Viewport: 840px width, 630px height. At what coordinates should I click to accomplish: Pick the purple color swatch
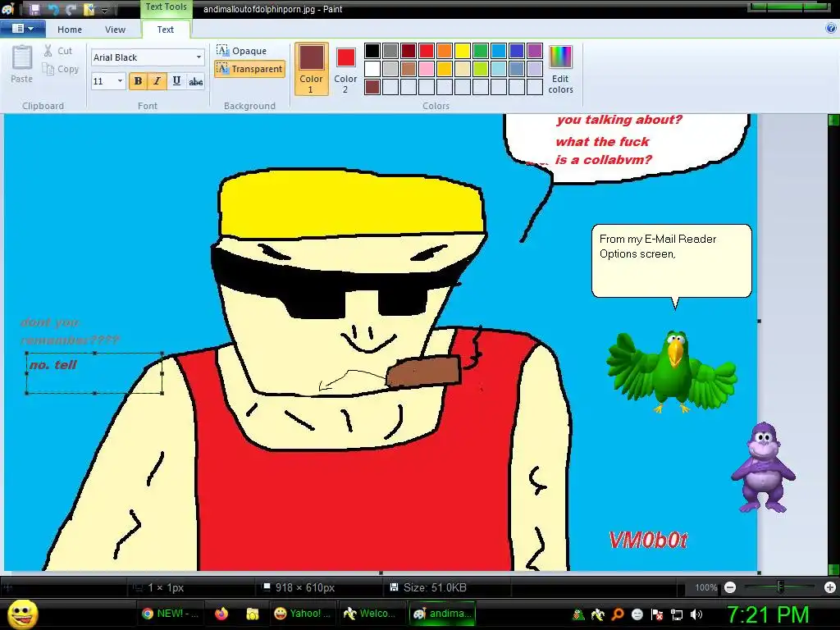point(535,51)
